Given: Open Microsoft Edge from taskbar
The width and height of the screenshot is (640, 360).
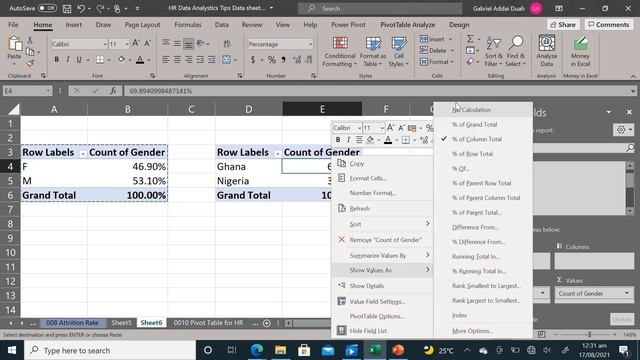Looking at the screenshot, I should point(257,350).
